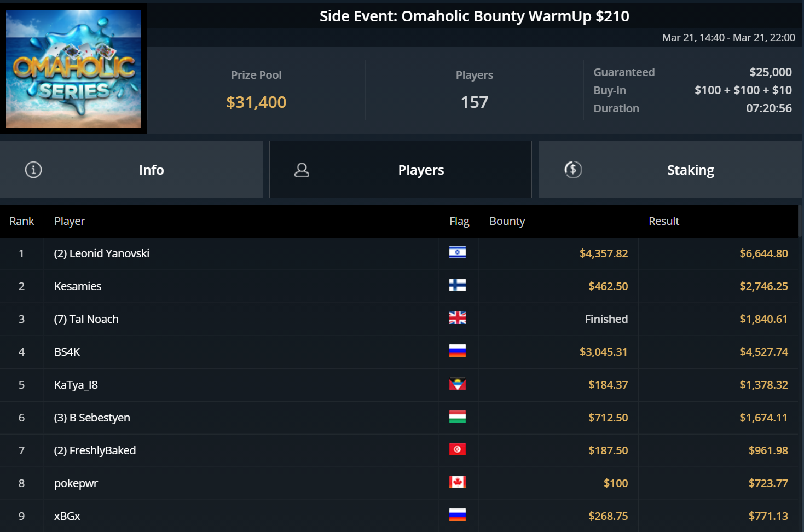804x532 pixels.
Task: Sort by the Bounty column header
Action: tap(507, 221)
